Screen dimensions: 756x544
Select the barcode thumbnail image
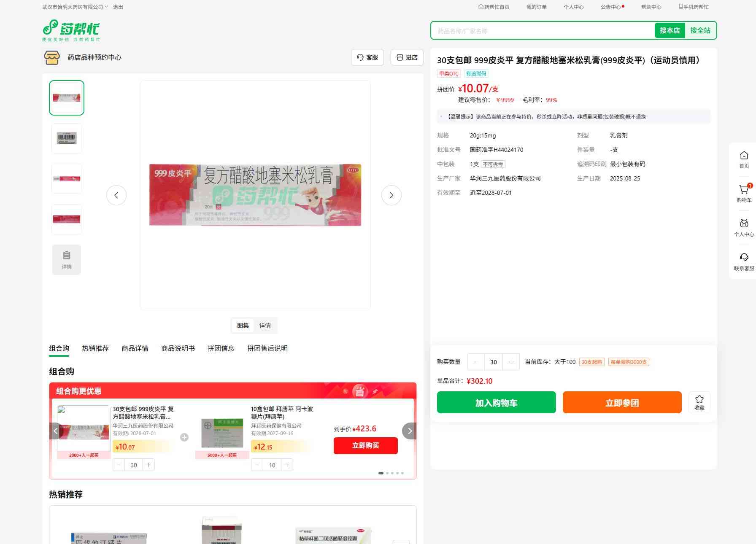(67, 138)
